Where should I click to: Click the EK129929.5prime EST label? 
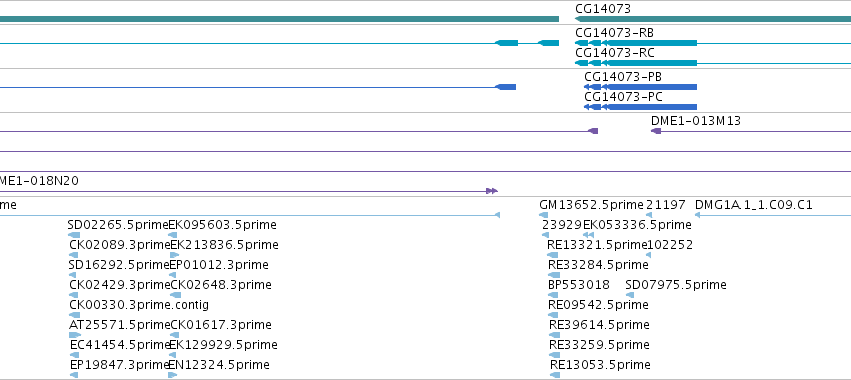click(x=223, y=345)
